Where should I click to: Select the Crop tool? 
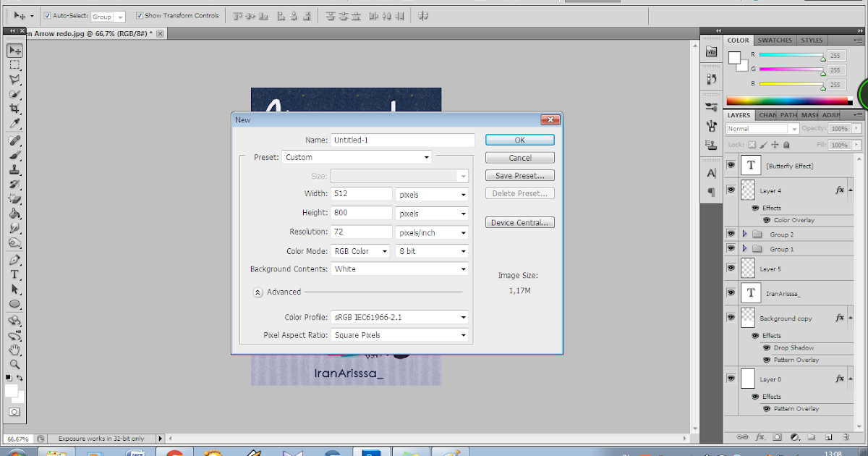pyautogui.click(x=14, y=109)
